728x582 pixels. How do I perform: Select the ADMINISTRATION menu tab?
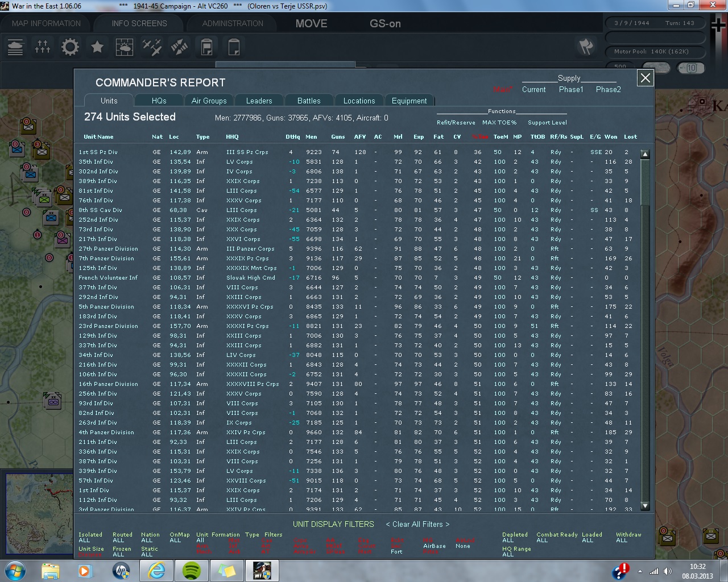233,23
